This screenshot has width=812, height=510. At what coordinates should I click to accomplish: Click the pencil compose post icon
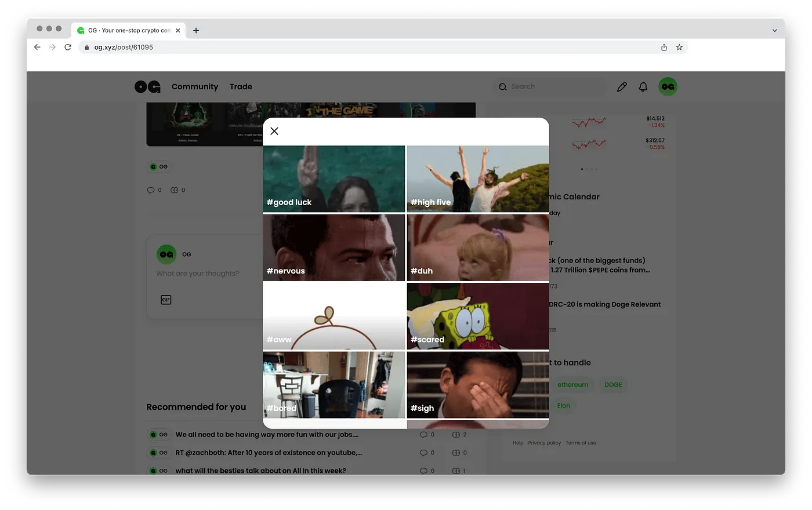click(x=622, y=87)
